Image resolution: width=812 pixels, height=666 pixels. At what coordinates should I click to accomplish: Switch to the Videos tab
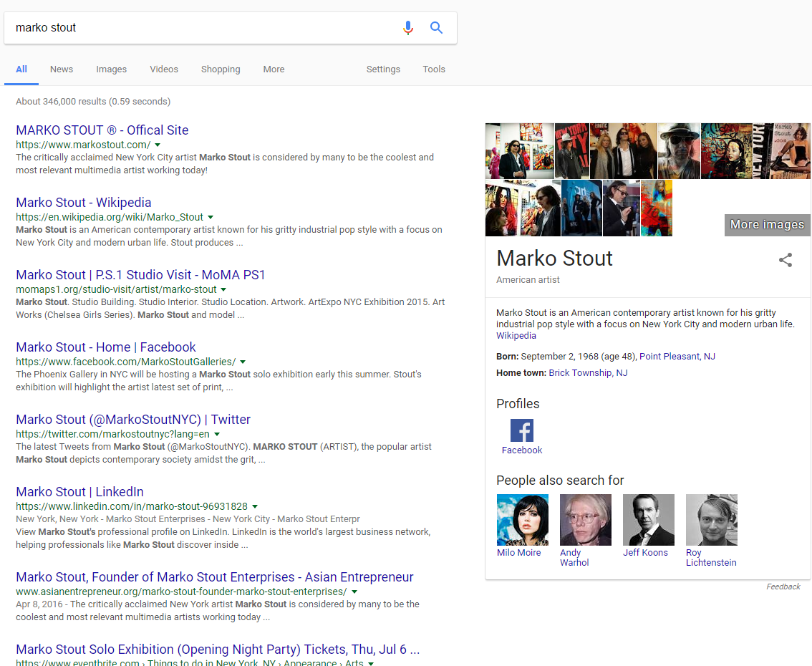[164, 69]
